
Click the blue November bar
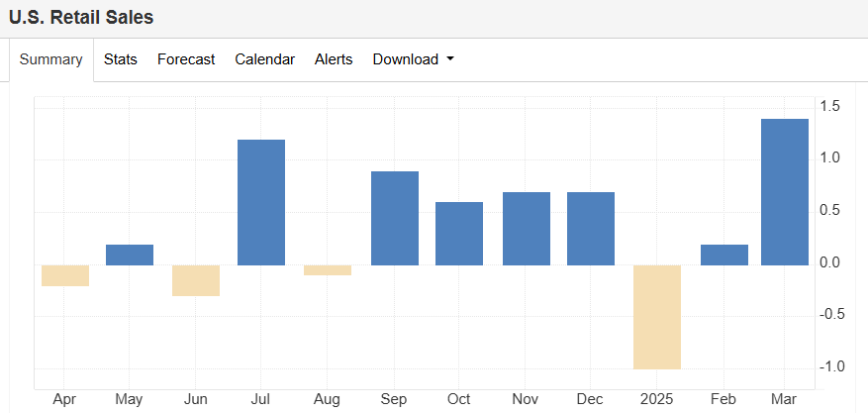pyautogui.click(x=526, y=229)
